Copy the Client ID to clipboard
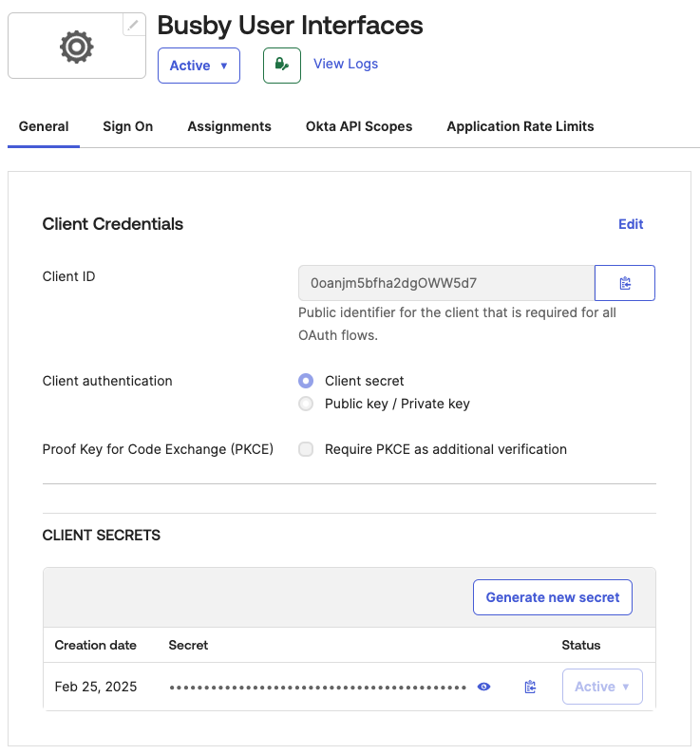700x754 pixels. pyautogui.click(x=624, y=283)
